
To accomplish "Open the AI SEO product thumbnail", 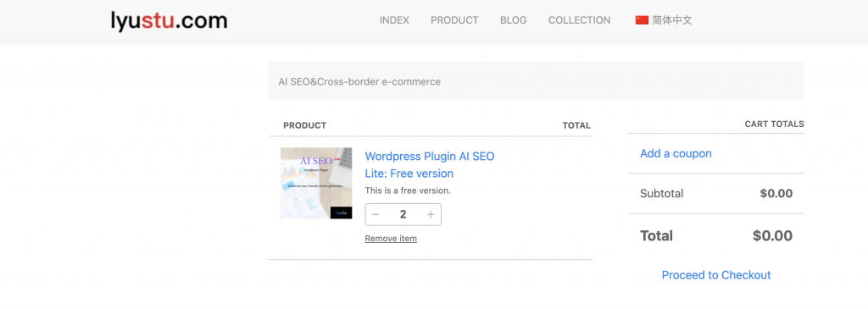I will [316, 183].
